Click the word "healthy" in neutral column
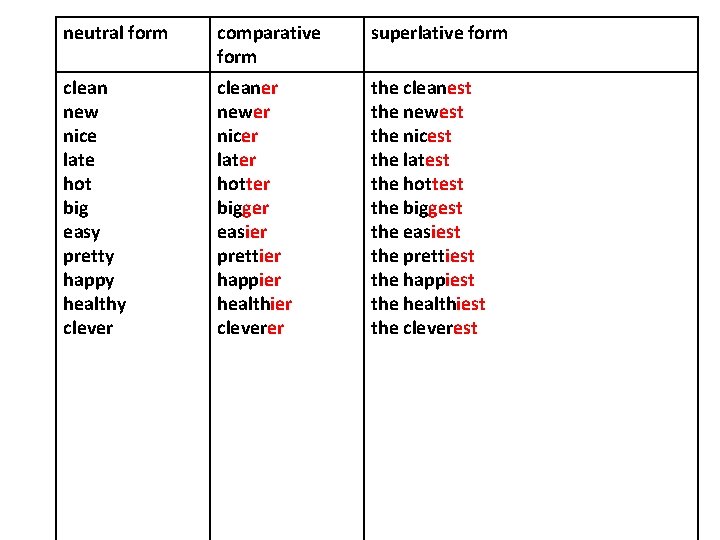The image size is (720, 540). coord(94,304)
